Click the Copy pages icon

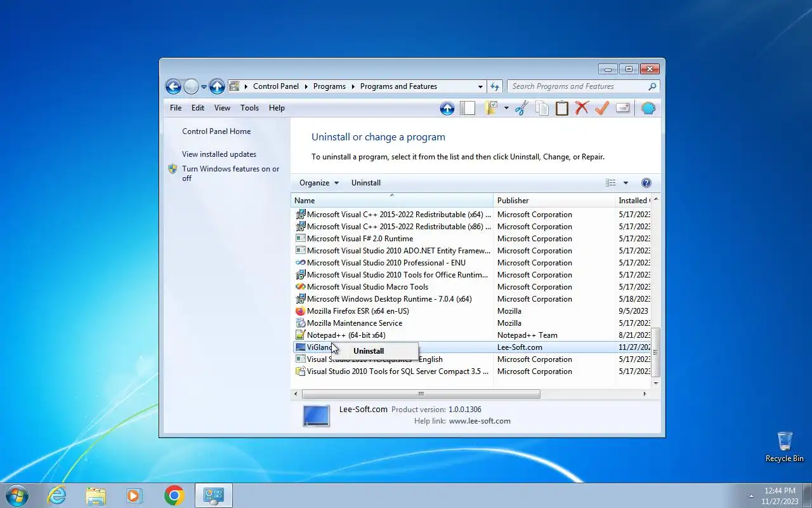(542, 109)
